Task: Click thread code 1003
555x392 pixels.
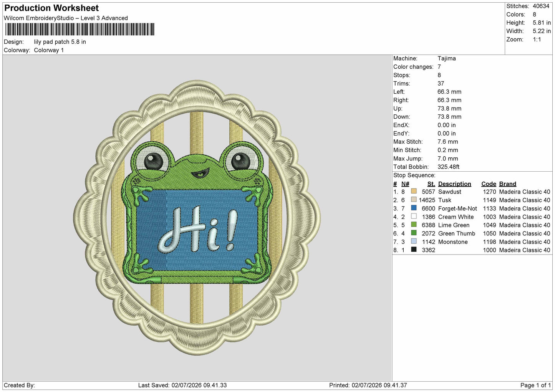Action: coord(489,217)
